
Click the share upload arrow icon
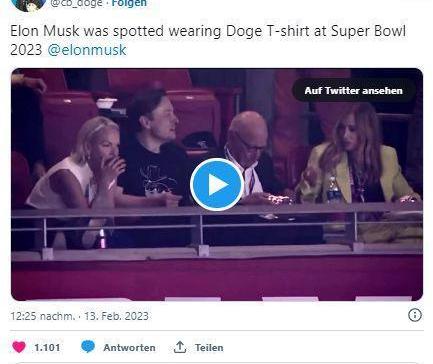[180, 347]
